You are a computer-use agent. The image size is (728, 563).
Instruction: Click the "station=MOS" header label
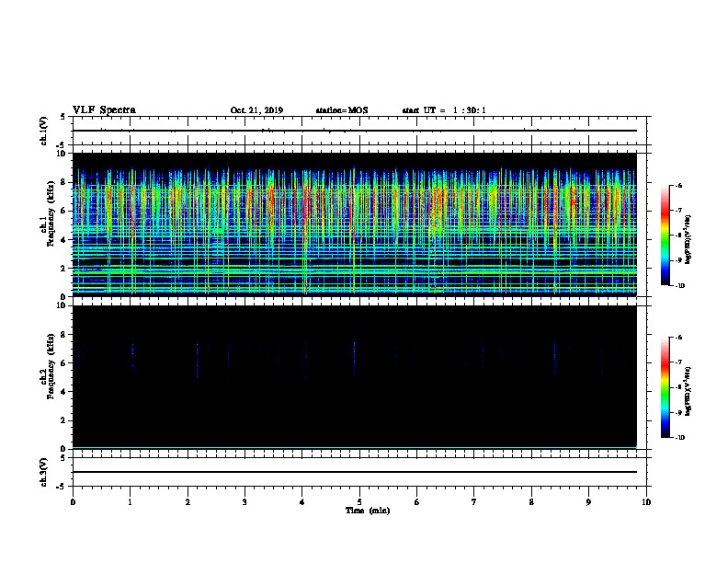pos(342,110)
